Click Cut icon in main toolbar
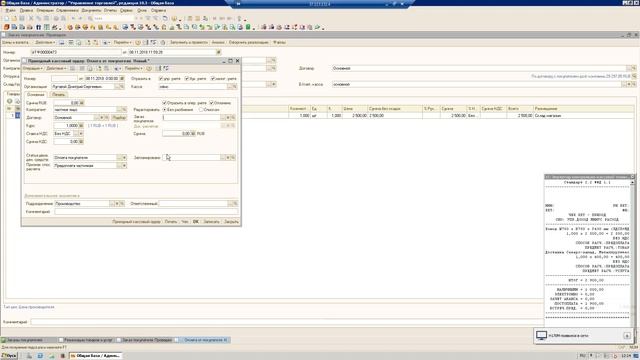 (31, 18)
